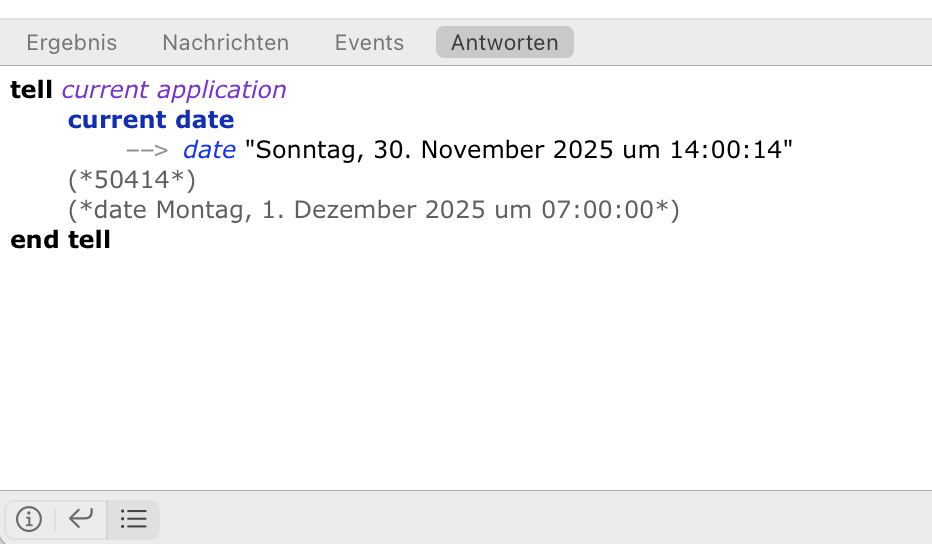932x544 pixels.
Task: Click the word "Montag" in the comment
Action: [x=191, y=211]
